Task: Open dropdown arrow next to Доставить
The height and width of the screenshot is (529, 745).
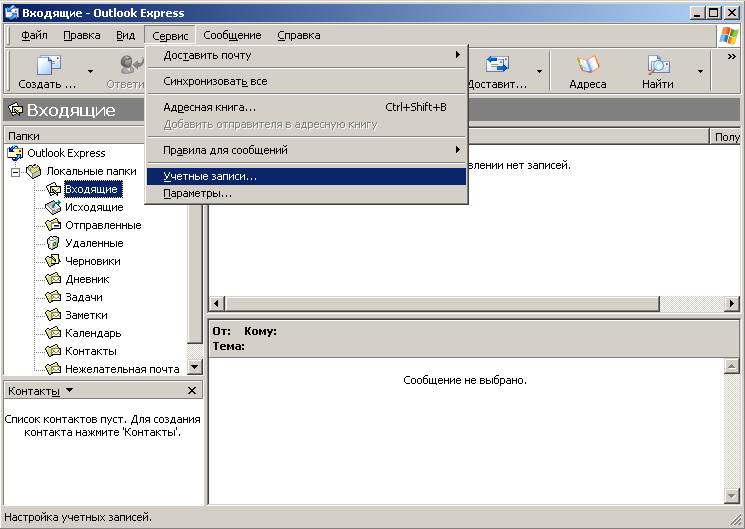Action: click(x=539, y=71)
